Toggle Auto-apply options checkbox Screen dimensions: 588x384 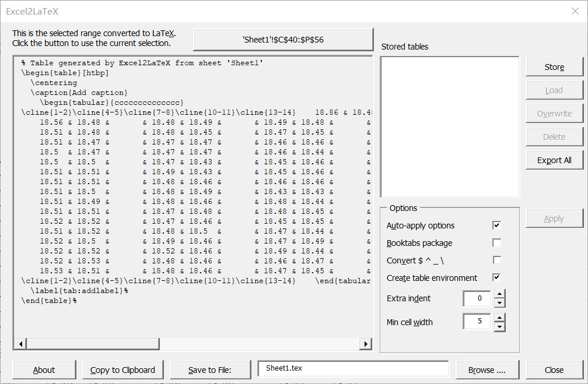(496, 225)
